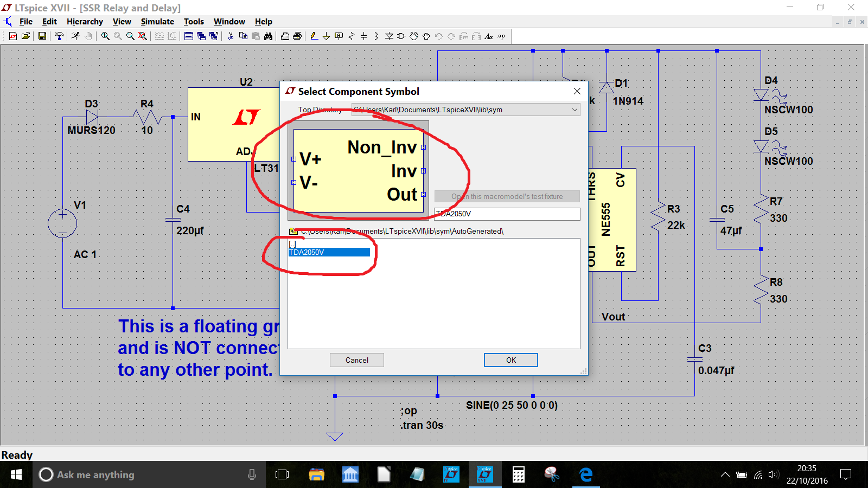Click the C4 220µf capacitor value

pyautogui.click(x=190, y=230)
